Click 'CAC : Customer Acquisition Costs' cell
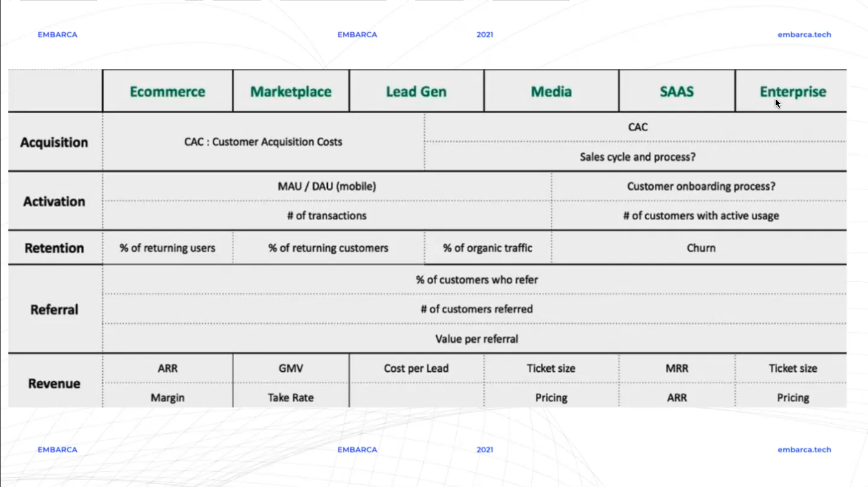868x487 pixels. click(263, 142)
